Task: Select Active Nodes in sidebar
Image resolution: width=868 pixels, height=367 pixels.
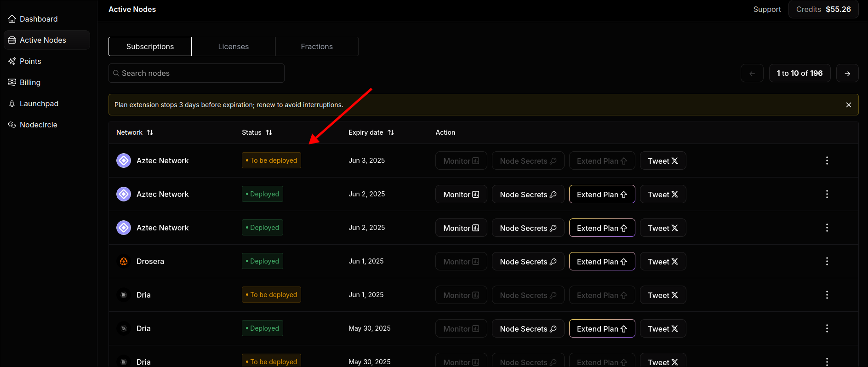Action: pos(47,40)
